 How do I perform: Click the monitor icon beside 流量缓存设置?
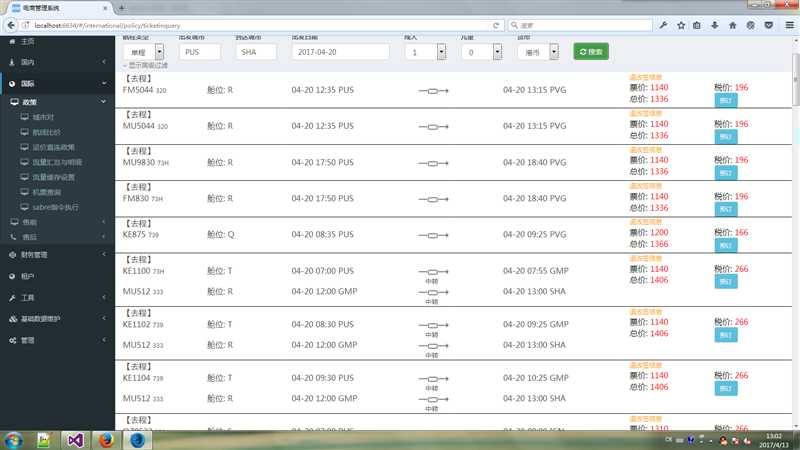24,177
